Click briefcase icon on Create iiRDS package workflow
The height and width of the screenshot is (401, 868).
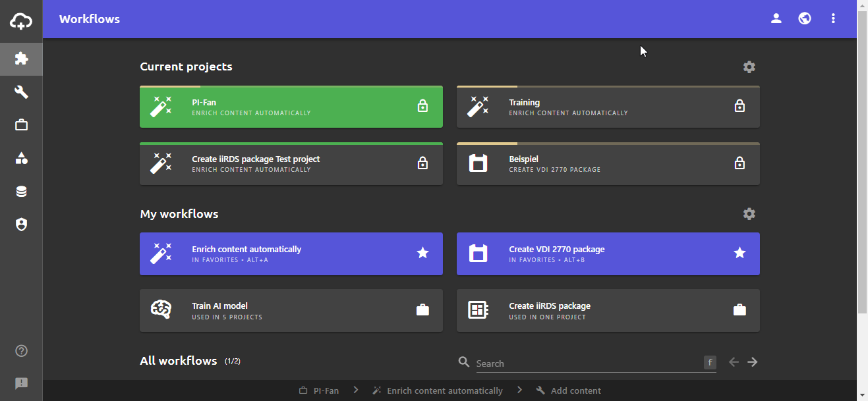[739, 309]
